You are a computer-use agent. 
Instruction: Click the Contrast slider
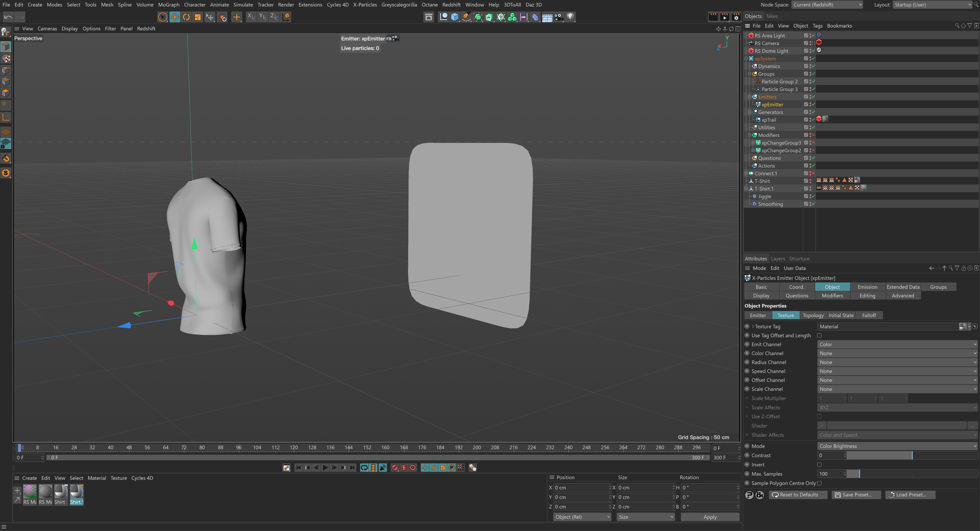point(912,455)
